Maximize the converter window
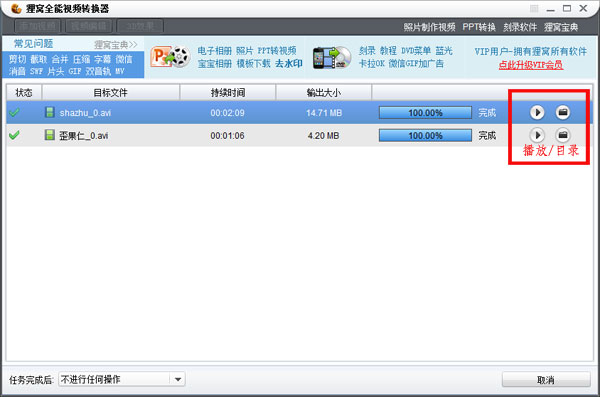The width and height of the screenshot is (600, 397). 567,8
